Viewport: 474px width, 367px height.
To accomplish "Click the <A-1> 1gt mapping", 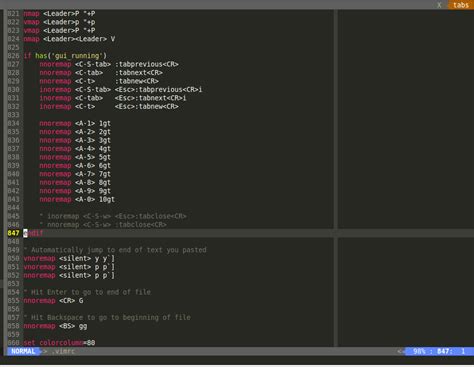I will pyautogui.click(x=75, y=123).
